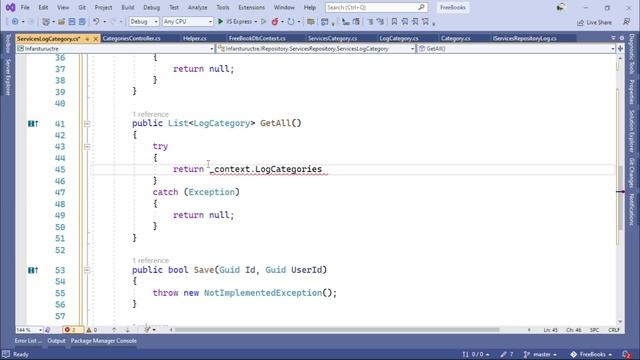The height and width of the screenshot is (360, 640).
Task: Click the Redo icon
Action: tap(113, 22)
